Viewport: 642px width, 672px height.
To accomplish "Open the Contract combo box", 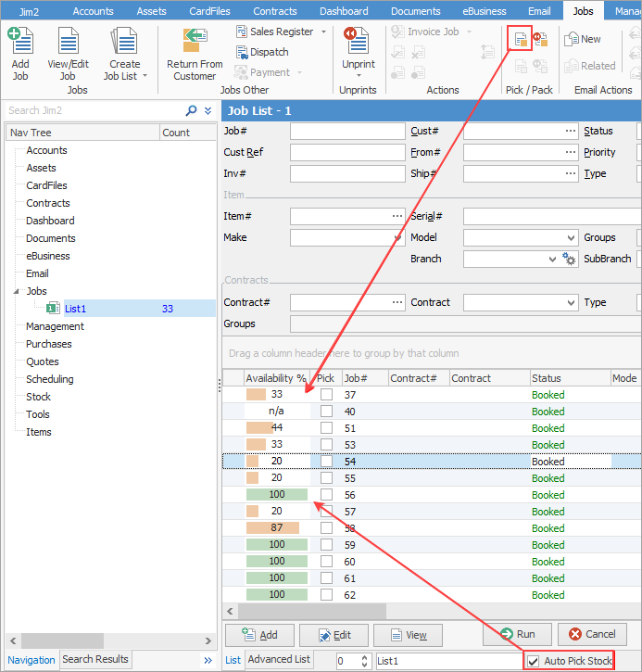I will (x=571, y=303).
